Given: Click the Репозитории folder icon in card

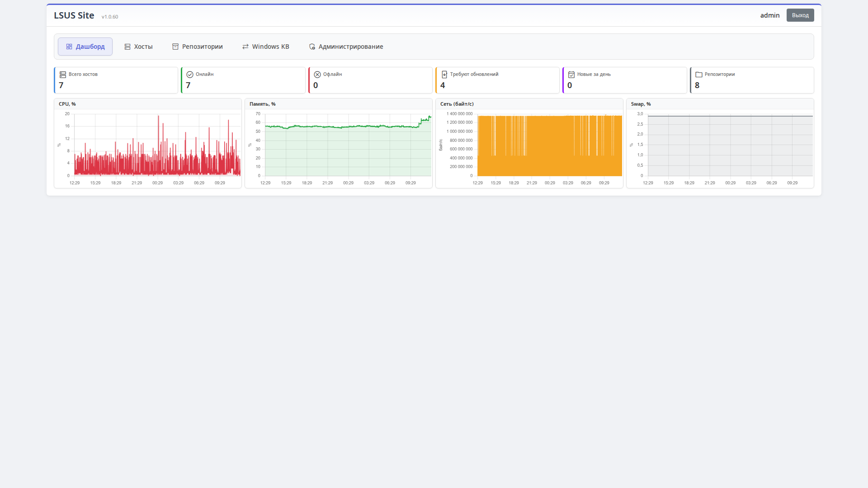Looking at the screenshot, I should (699, 75).
